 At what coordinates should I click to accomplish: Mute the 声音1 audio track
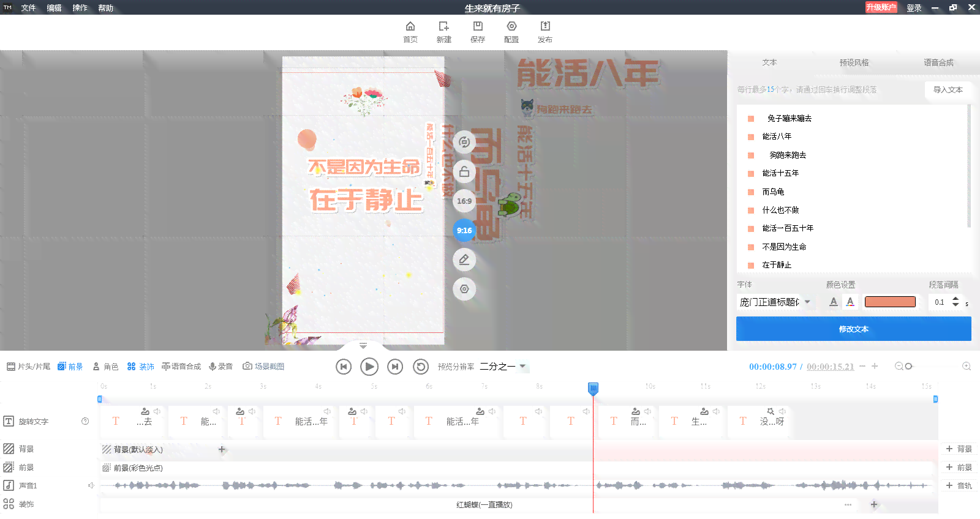click(91, 485)
